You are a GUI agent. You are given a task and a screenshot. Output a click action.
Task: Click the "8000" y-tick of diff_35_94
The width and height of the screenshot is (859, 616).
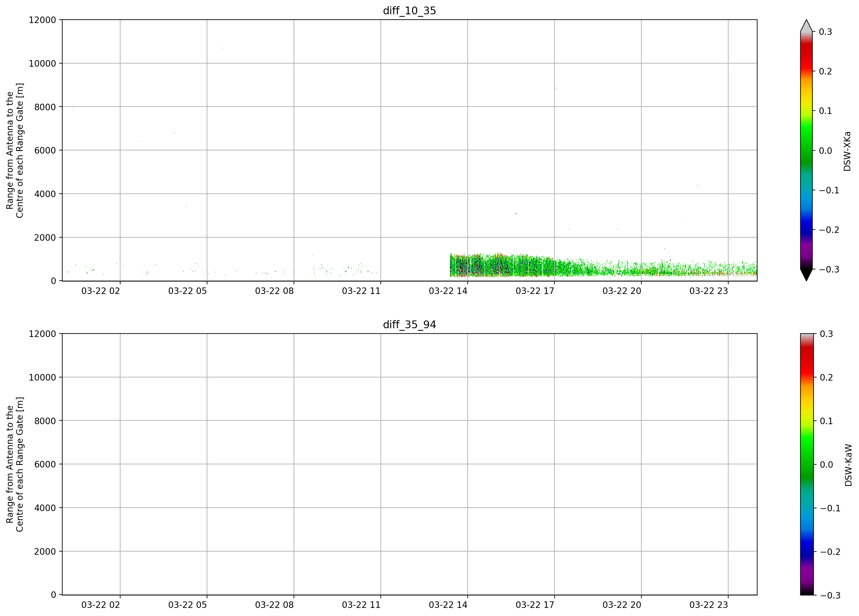pos(45,421)
